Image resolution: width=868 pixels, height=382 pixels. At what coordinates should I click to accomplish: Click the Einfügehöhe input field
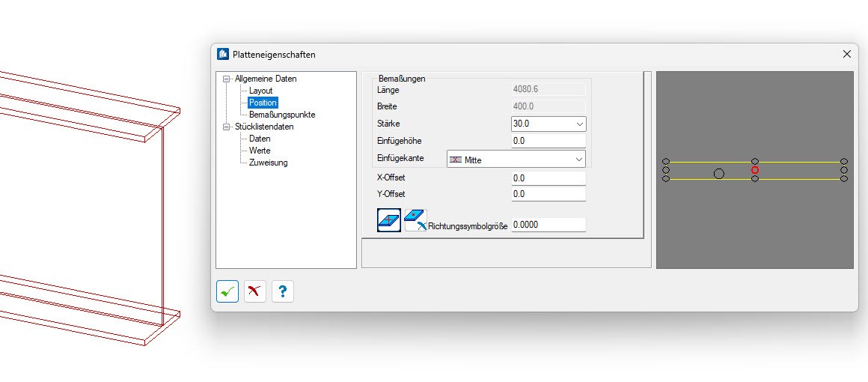(548, 141)
